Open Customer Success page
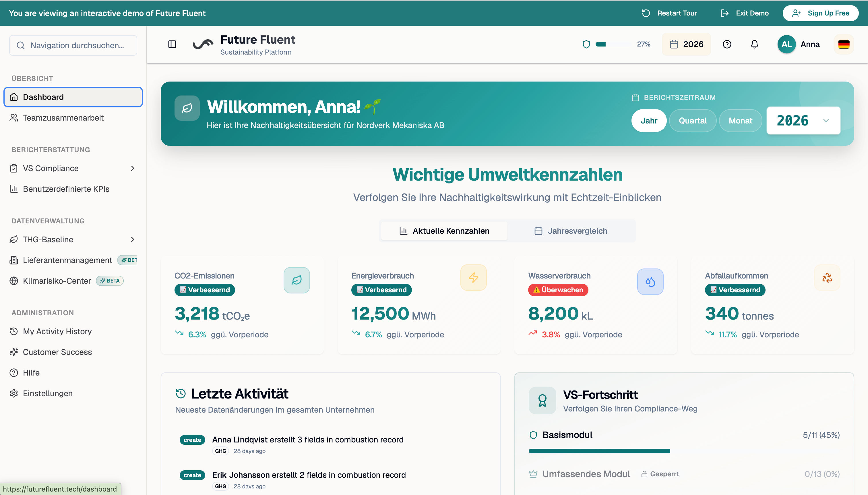 pyautogui.click(x=73, y=352)
